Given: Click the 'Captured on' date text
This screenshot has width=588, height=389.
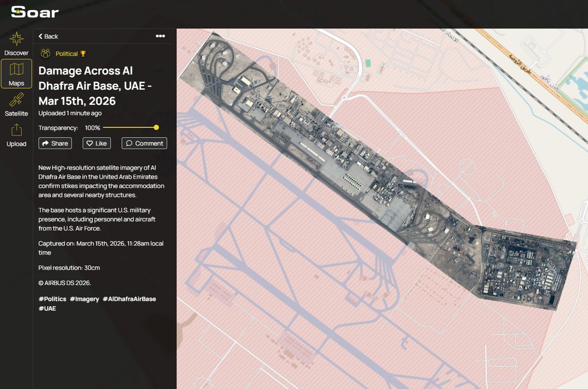Looking at the screenshot, I should pos(101,248).
